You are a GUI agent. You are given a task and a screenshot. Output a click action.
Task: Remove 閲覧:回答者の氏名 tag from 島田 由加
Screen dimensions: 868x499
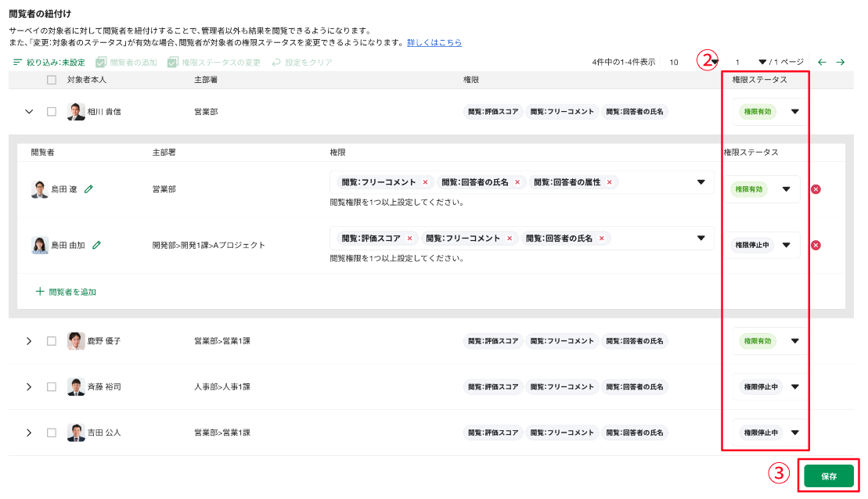coord(602,238)
